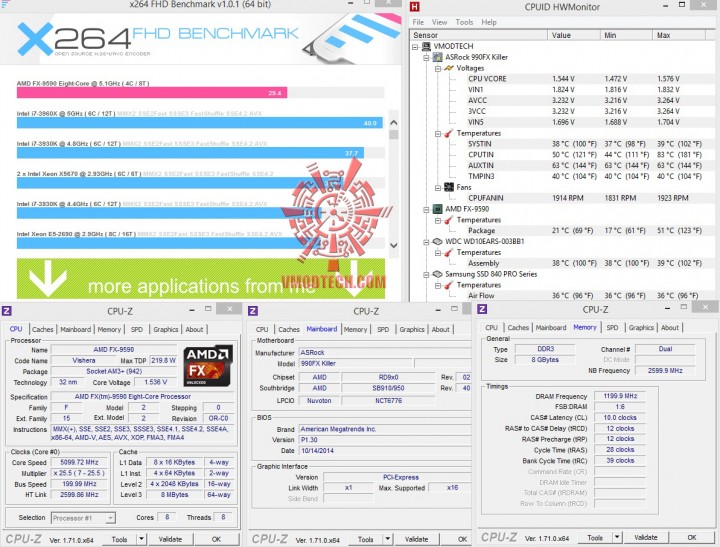
Task: Click the VMODTECH computer icon in tree
Action: pyautogui.click(x=427, y=46)
